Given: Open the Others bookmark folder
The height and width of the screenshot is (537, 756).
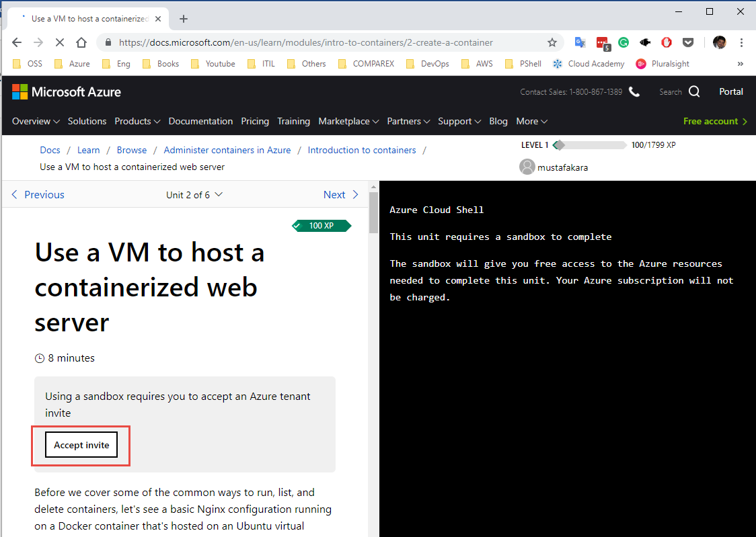Looking at the screenshot, I should 307,64.
